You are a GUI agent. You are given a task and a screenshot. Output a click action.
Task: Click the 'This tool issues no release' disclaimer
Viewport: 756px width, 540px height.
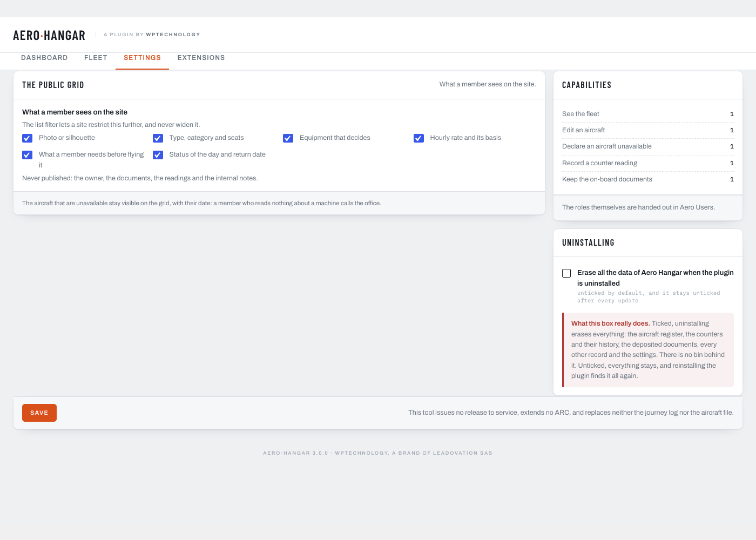coord(571,413)
